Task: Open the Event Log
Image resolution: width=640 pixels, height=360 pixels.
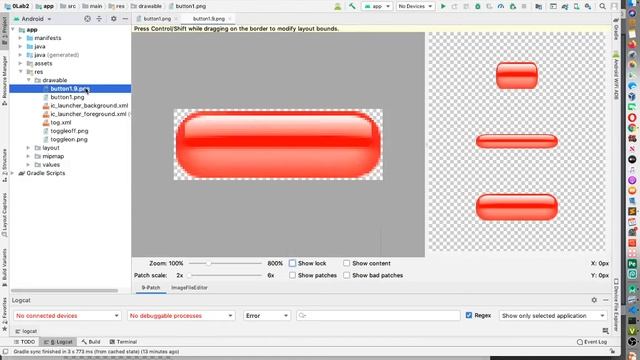Action: (x=592, y=342)
